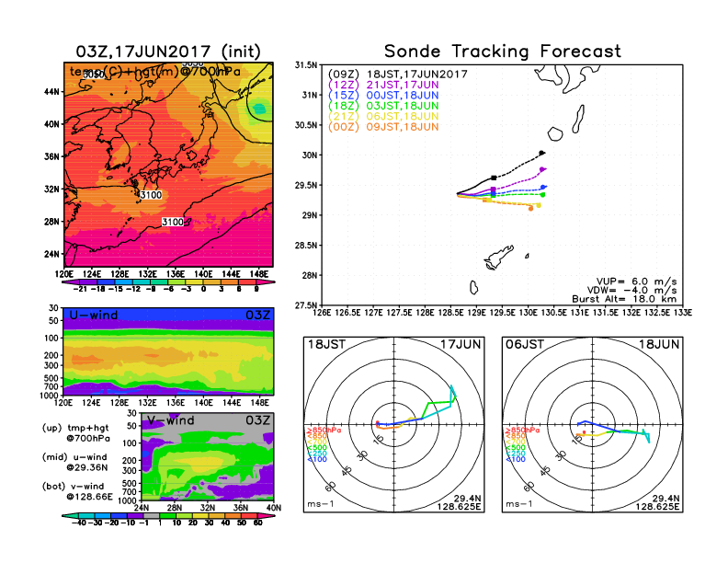Click the red swatch between 50 and 60

coord(250,516)
